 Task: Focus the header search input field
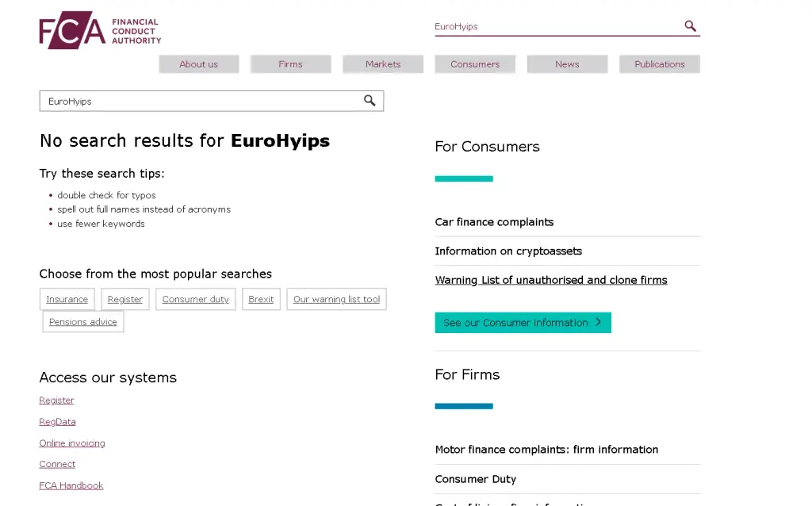click(x=557, y=26)
